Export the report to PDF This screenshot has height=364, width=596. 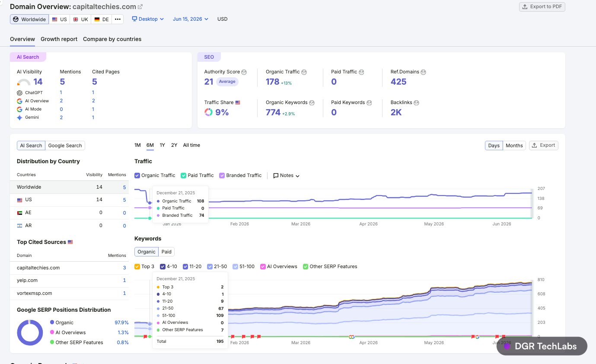(x=542, y=6)
